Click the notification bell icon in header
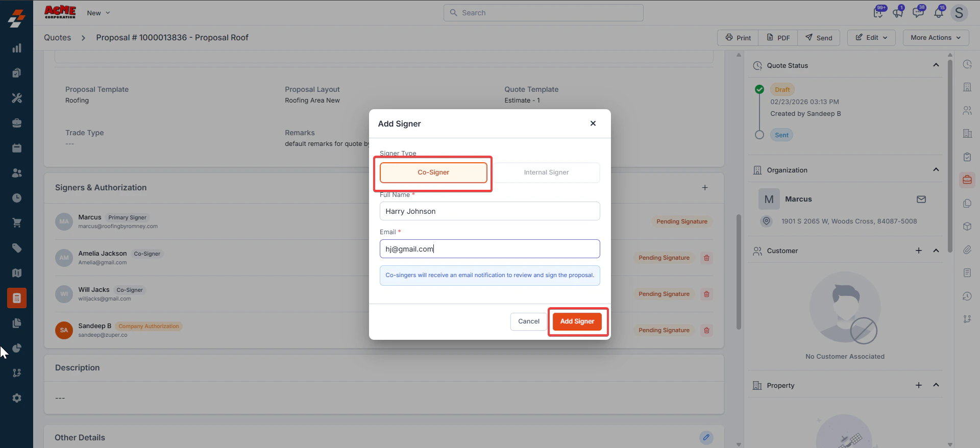The height and width of the screenshot is (448, 980). (939, 13)
